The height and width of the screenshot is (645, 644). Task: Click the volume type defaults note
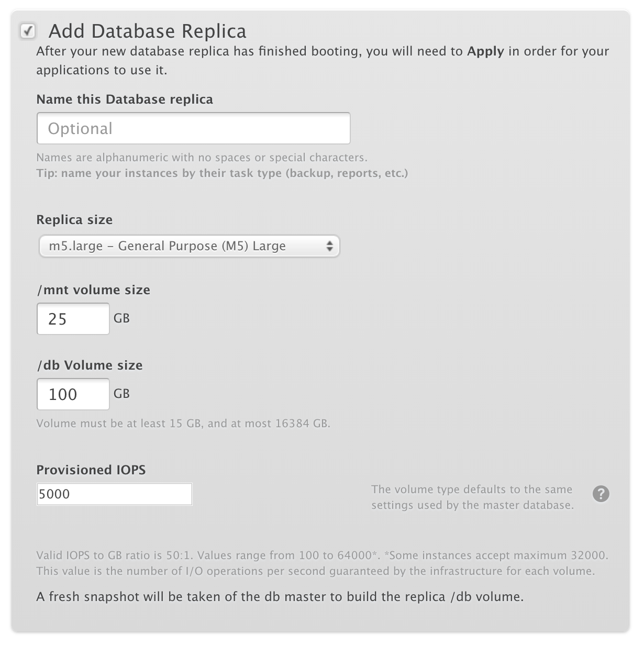point(472,497)
